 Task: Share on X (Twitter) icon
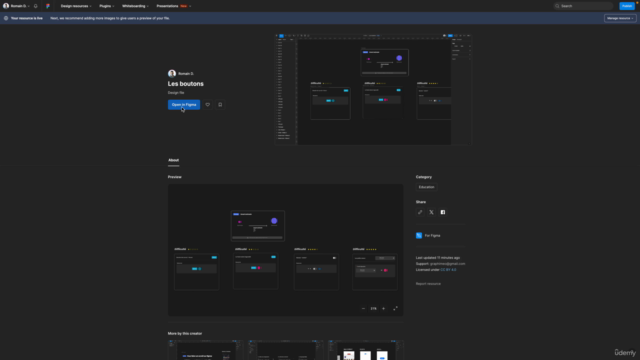[x=431, y=212]
